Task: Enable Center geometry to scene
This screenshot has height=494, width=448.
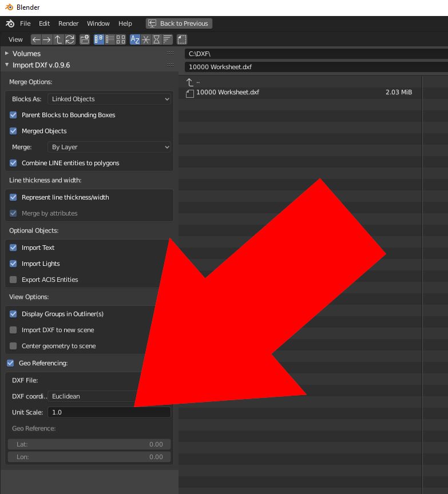Action: pyautogui.click(x=13, y=346)
